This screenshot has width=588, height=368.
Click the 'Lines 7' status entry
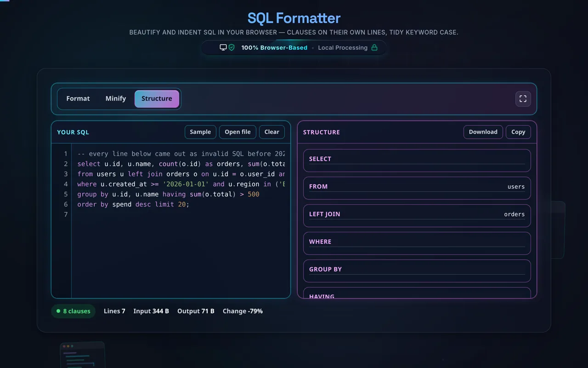pos(114,311)
